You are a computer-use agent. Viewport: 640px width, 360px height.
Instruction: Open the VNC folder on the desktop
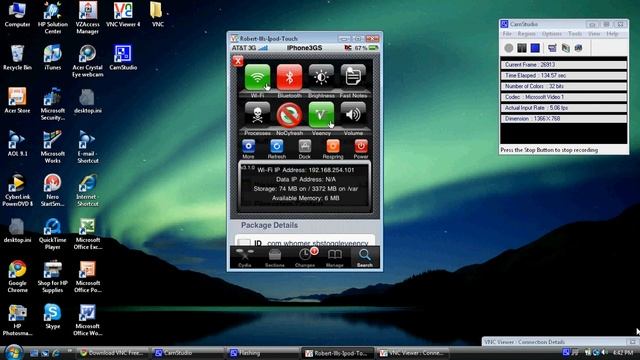pyautogui.click(x=157, y=14)
